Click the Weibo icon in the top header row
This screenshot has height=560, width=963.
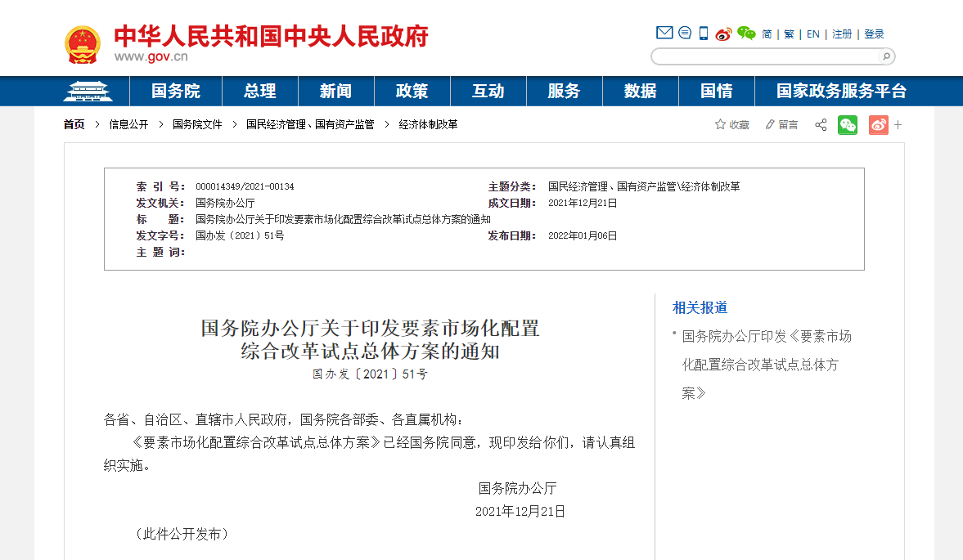723,34
